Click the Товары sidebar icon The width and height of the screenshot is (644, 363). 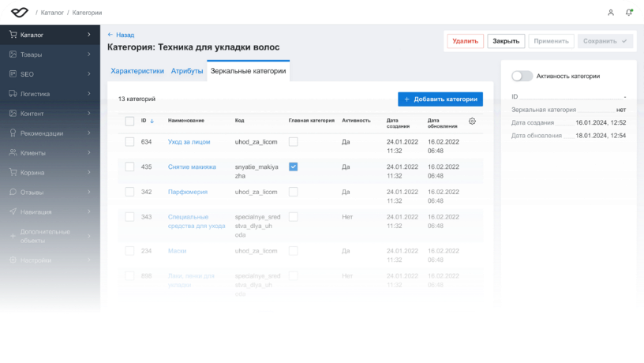(13, 54)
